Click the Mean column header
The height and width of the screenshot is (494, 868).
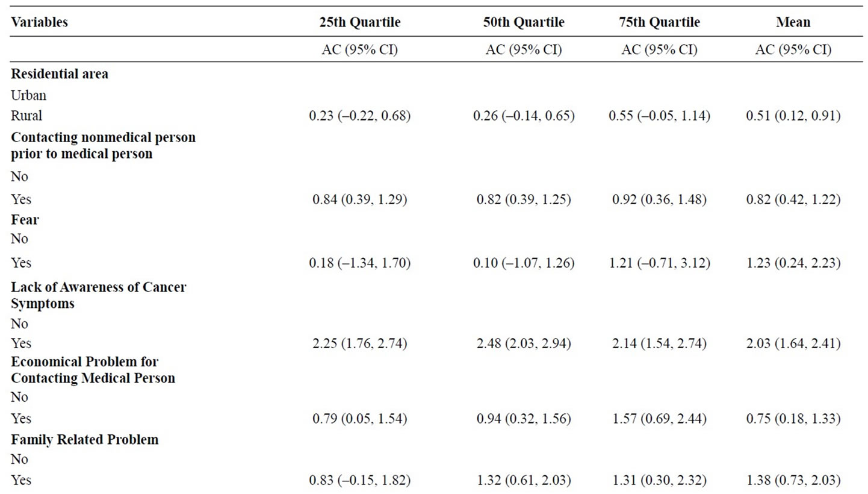(x=793, y=23)
